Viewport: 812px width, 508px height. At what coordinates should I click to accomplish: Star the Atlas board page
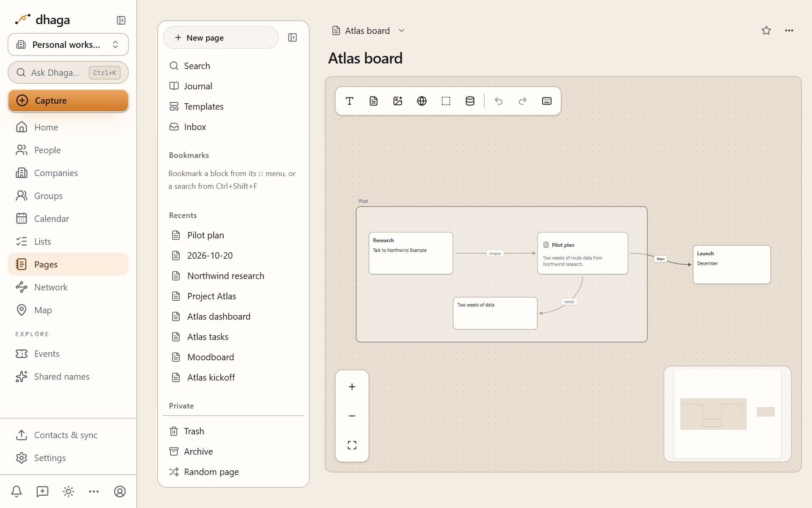766,30
